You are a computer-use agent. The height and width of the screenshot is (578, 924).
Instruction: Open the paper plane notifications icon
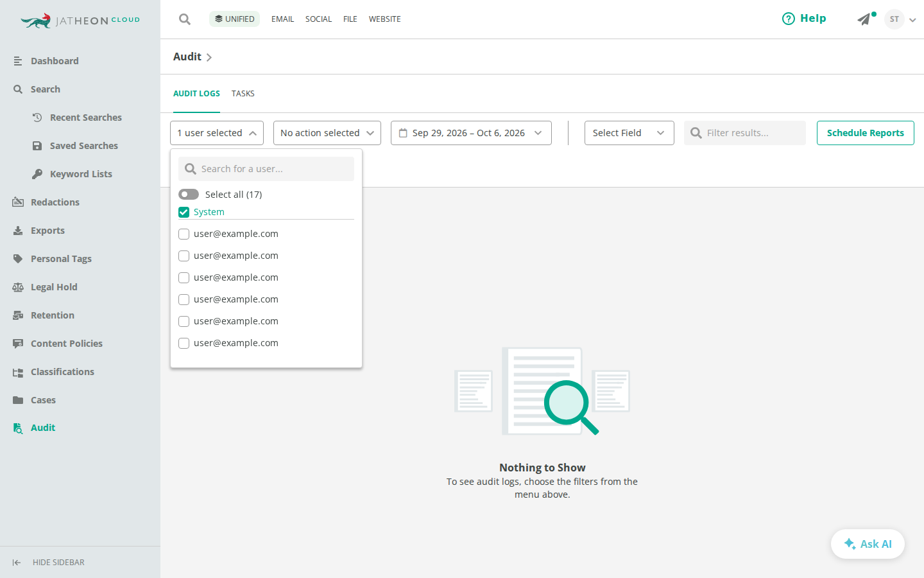[x=864, y=19]
